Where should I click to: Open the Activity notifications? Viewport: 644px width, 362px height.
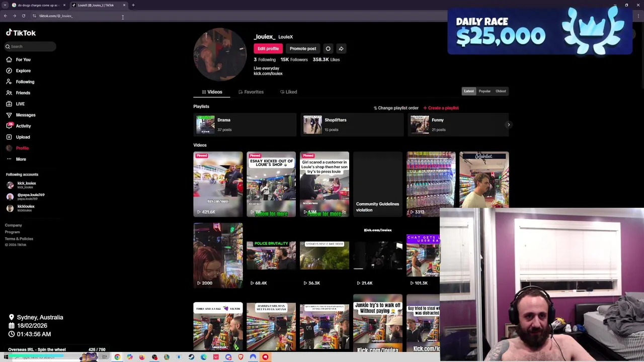click(19, 126)
